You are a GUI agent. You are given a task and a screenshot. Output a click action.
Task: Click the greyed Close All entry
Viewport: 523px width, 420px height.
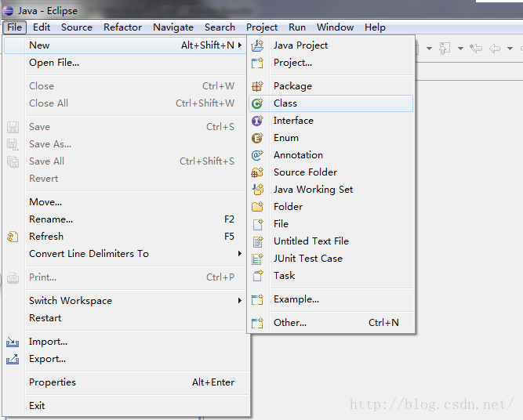coord(126,103)
